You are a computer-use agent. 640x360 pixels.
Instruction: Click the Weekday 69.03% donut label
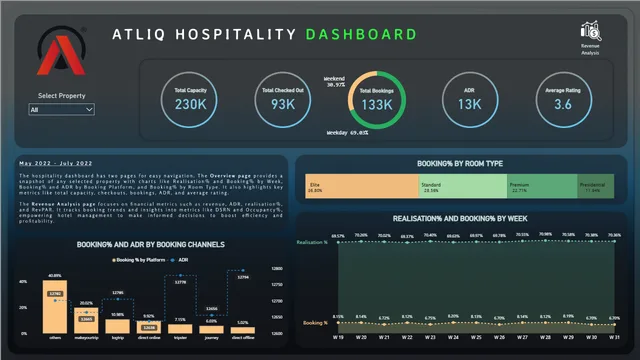pos(347,133)
